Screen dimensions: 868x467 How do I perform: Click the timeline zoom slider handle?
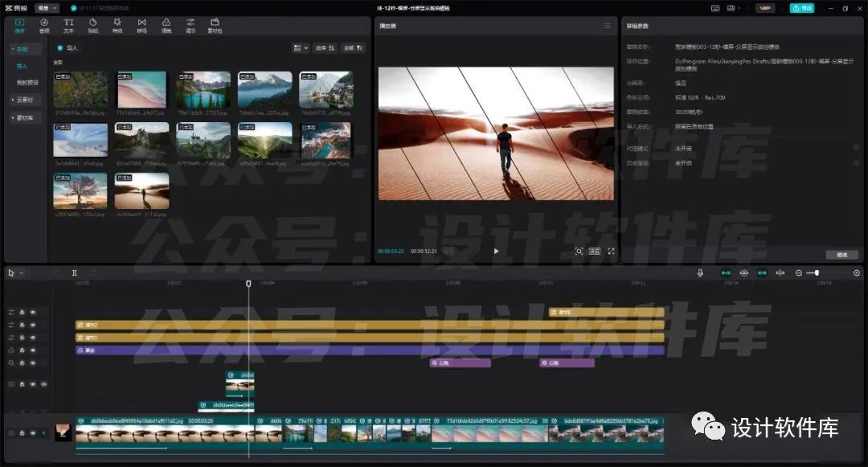[817, 272]
